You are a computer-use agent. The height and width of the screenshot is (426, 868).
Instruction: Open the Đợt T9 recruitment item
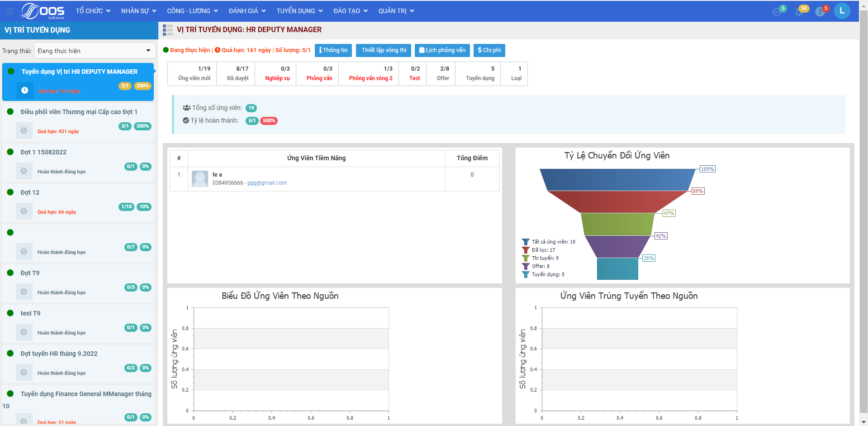[78, 283]
